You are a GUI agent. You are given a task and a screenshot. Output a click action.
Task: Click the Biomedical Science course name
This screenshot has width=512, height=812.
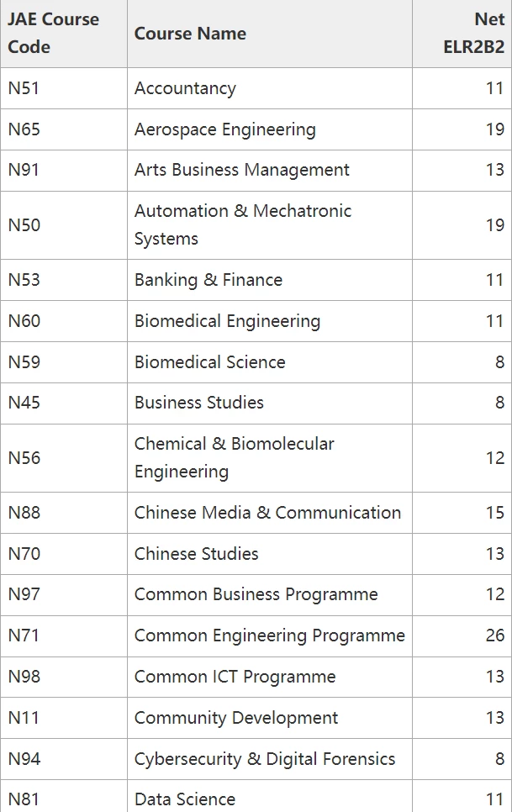209,362
